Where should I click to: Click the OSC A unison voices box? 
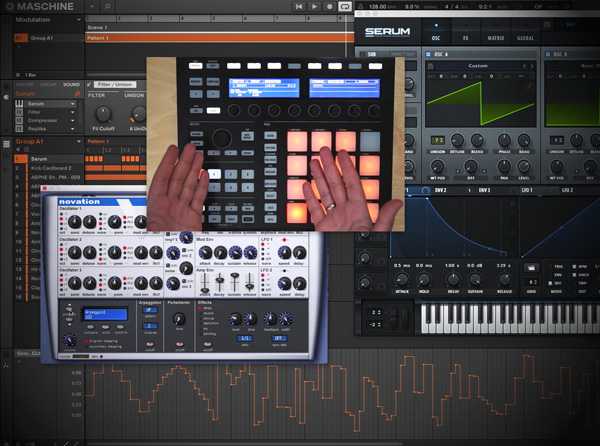click(437, 140)
